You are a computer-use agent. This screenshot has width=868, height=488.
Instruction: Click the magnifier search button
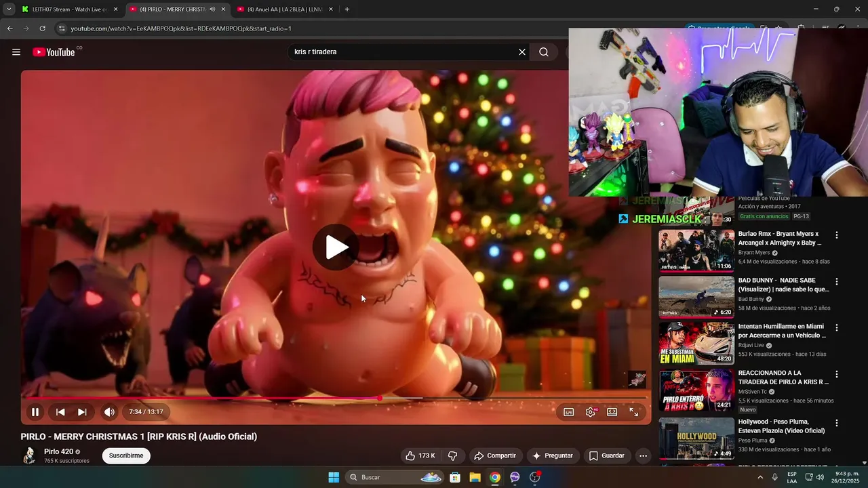(x=544, y=52)
